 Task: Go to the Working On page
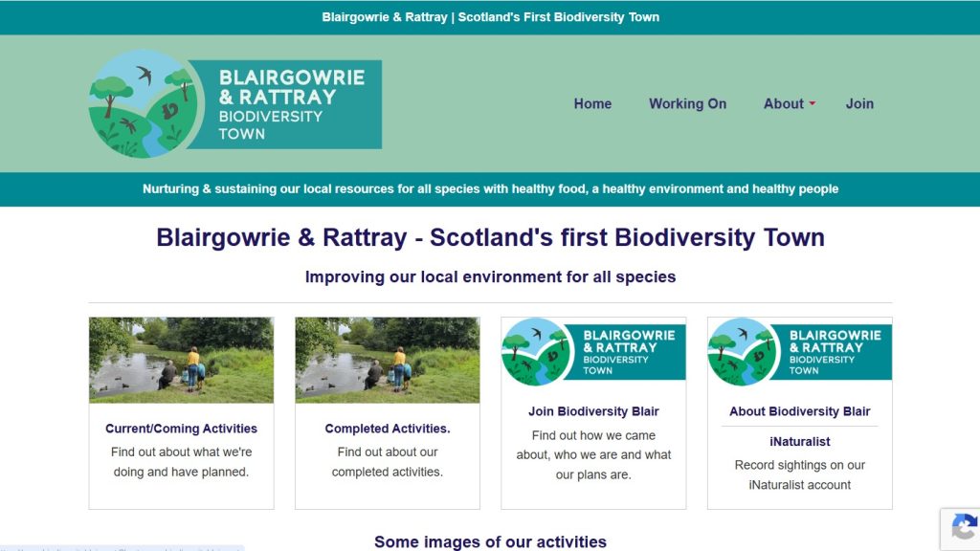tap(687, 103)
